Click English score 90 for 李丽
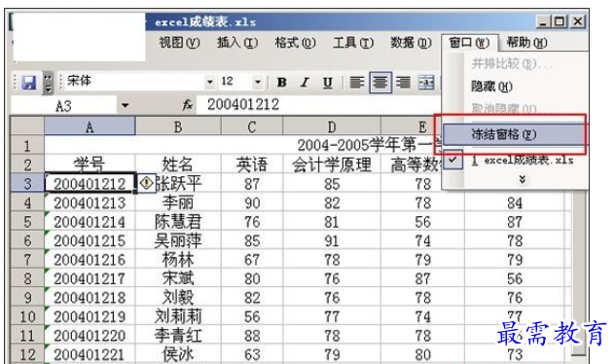Image resolution: width=615 pixels, height=364 pixels. click(x=252, y=202)
